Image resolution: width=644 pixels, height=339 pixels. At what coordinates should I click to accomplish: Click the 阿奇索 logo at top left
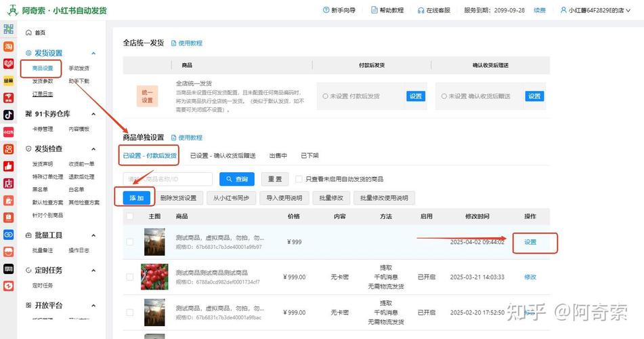13,10
